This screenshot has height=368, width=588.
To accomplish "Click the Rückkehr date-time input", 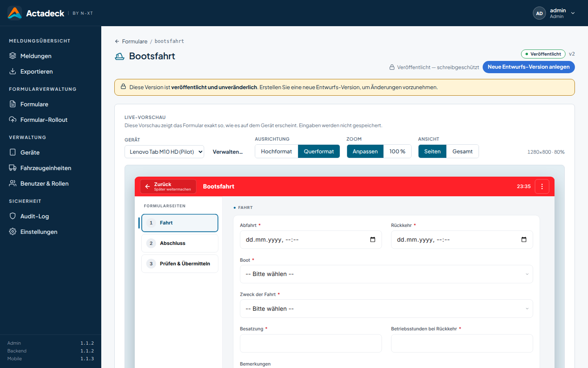I will [x=462, y=240].
